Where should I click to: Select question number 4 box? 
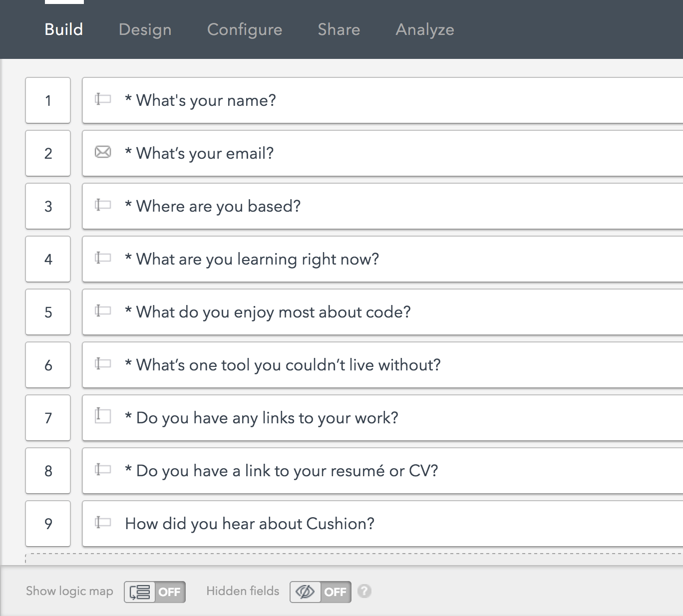pyautogui.click(x=48, y=259)
